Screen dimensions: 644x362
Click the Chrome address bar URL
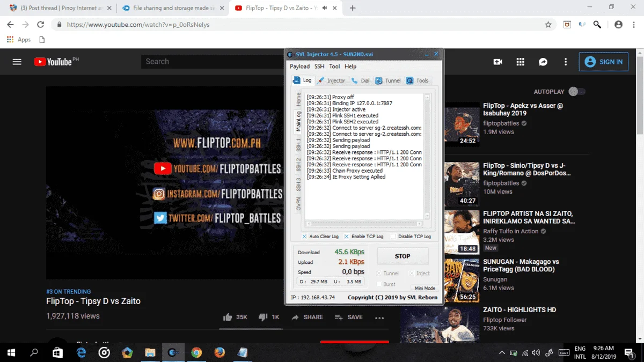(138, 25)
